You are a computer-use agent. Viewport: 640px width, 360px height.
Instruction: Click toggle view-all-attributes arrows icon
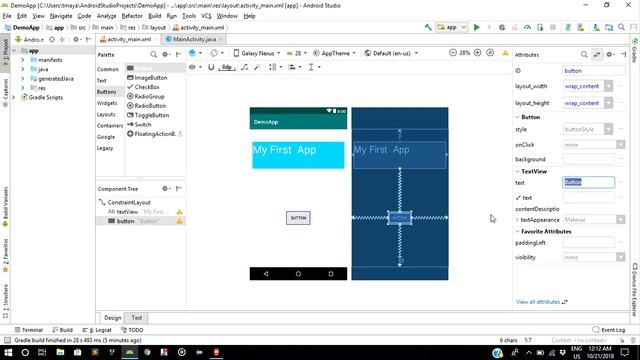click(597, 54)
